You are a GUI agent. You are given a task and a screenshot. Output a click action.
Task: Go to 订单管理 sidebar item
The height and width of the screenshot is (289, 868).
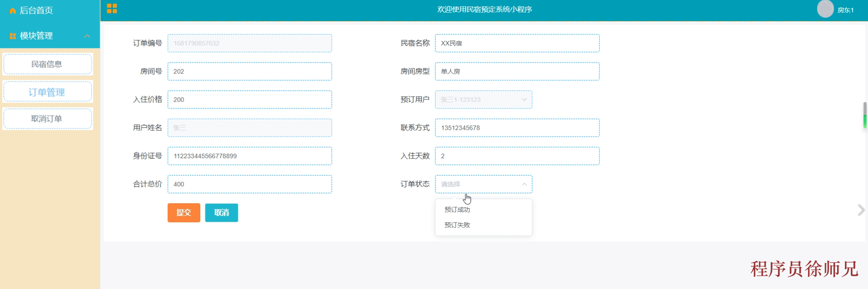coord(47,92)
